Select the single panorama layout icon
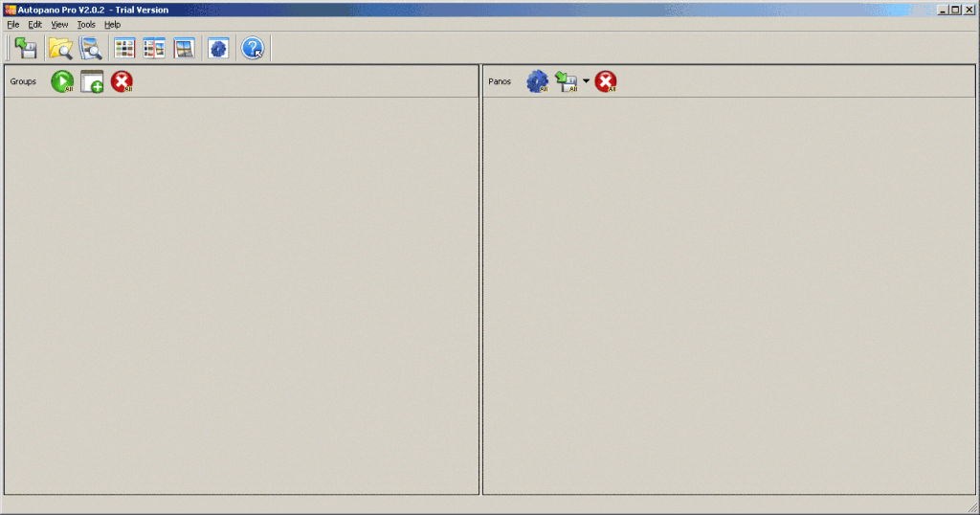Screen dimensions: 980x515 [184, 48]
